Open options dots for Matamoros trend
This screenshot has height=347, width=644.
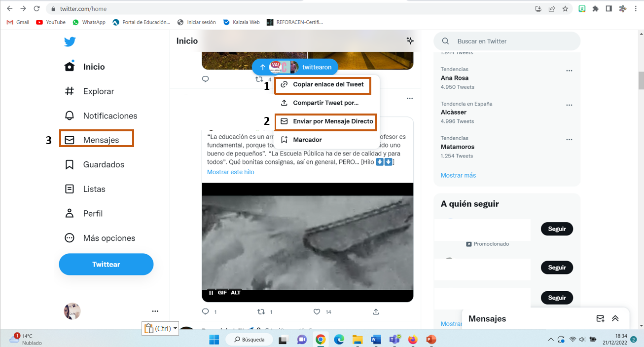(569, 140)
